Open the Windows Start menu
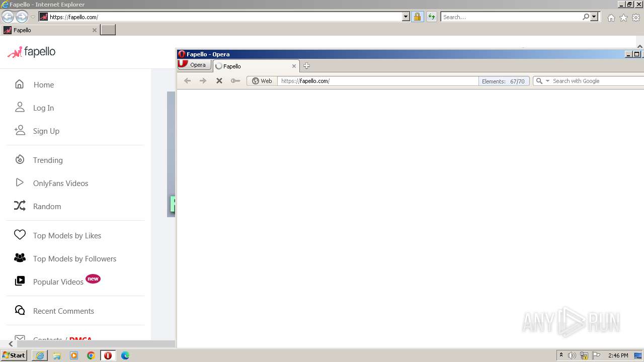 pos(14,355)
